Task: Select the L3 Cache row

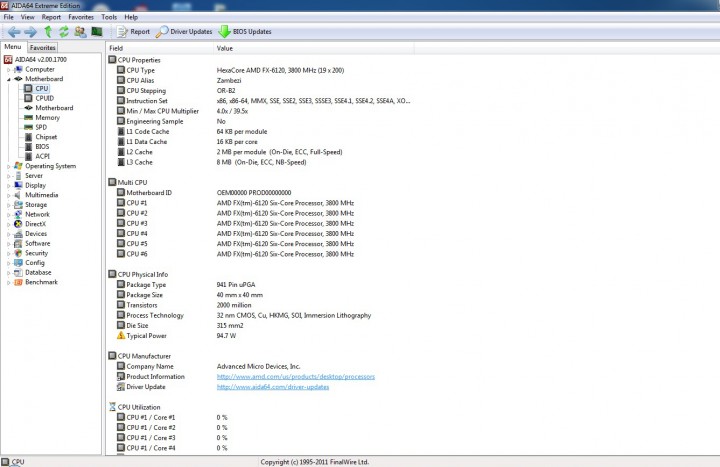Action: (212, 162)
